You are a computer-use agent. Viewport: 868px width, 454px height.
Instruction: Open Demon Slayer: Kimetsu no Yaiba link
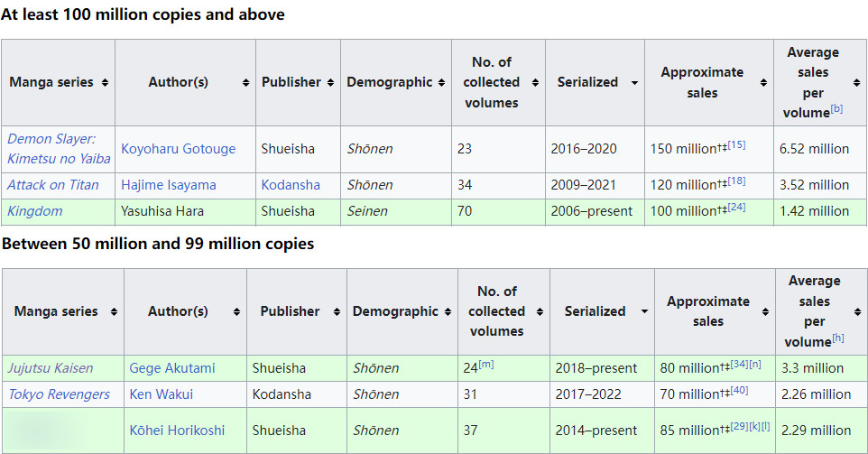pos(59,149)
